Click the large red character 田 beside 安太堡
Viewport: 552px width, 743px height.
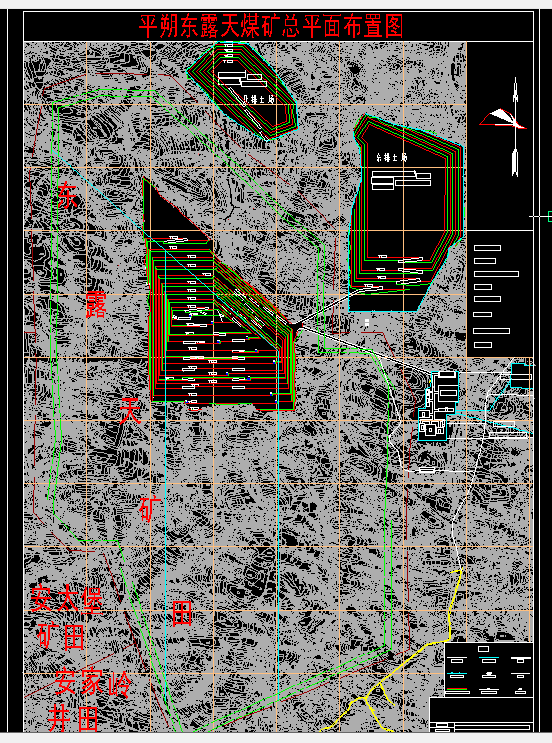[181, 613]
